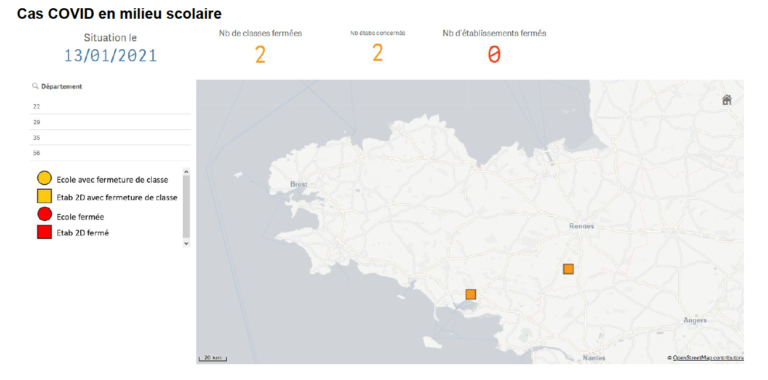The image size is (768, 380).
Task: Select department 56 in the filter list
Action: tap(110, 153)
